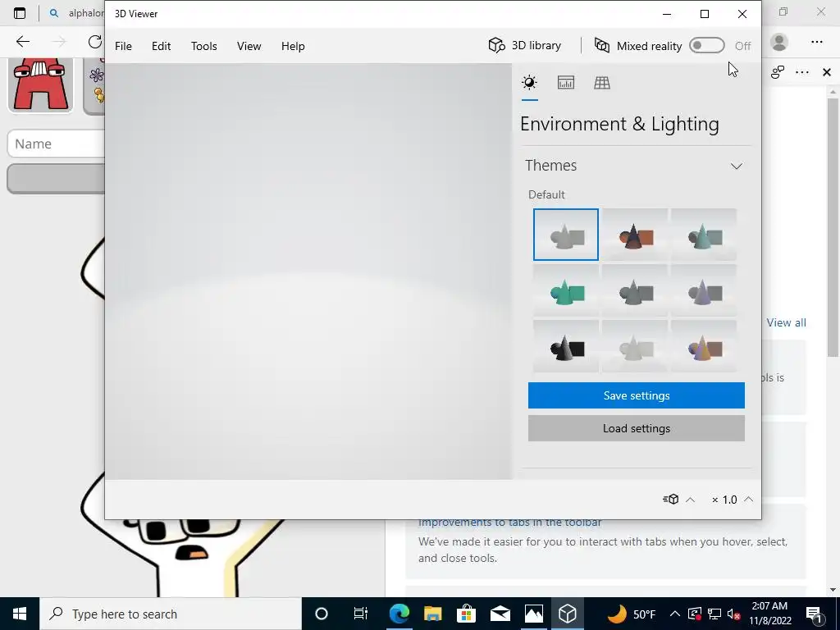
Task: Collapse the Themes section chevron
Action: pyautogui.click(x=737, y=166)
